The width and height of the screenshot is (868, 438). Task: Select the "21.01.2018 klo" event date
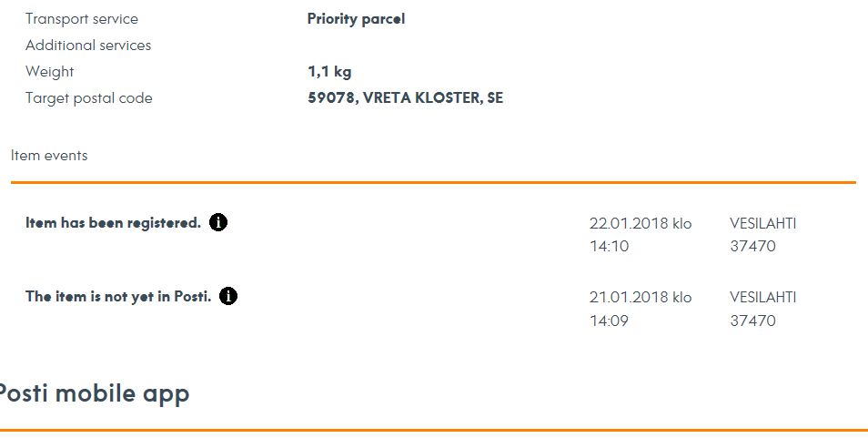[x=641, y=298]
